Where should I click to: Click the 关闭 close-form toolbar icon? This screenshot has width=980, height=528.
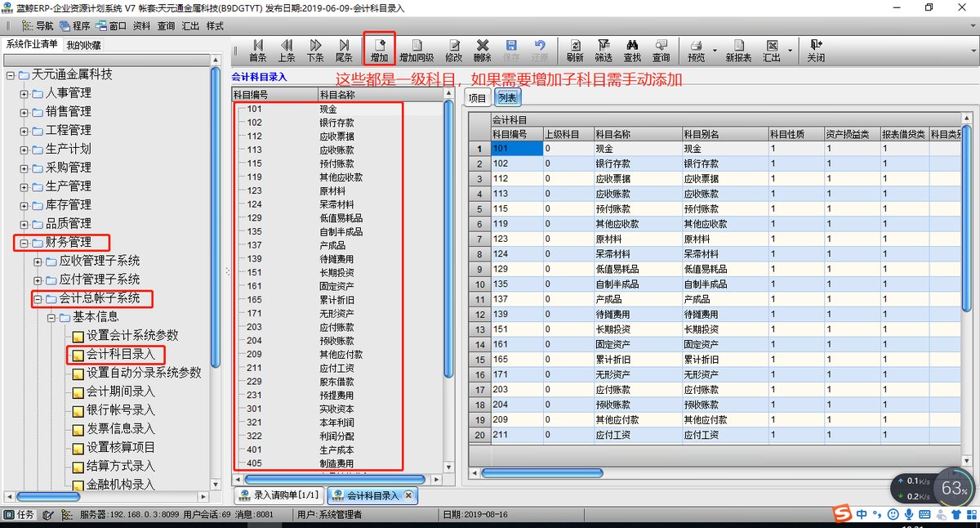(x=816, y=51)
